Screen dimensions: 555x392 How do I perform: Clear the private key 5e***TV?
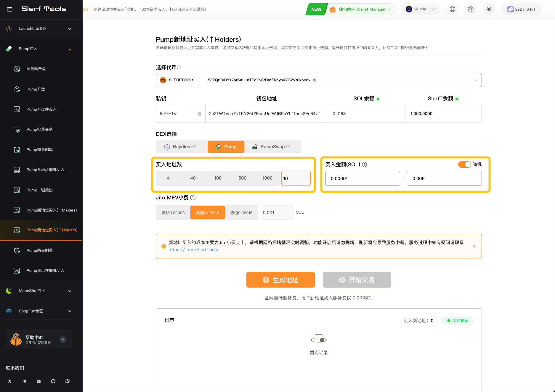[x=200, y=114]
